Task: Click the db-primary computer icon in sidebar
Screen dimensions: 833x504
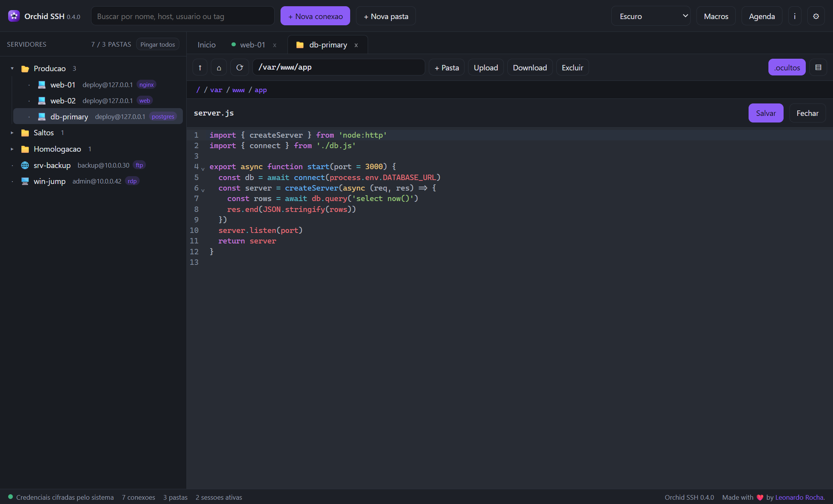Action: [42, 116]
